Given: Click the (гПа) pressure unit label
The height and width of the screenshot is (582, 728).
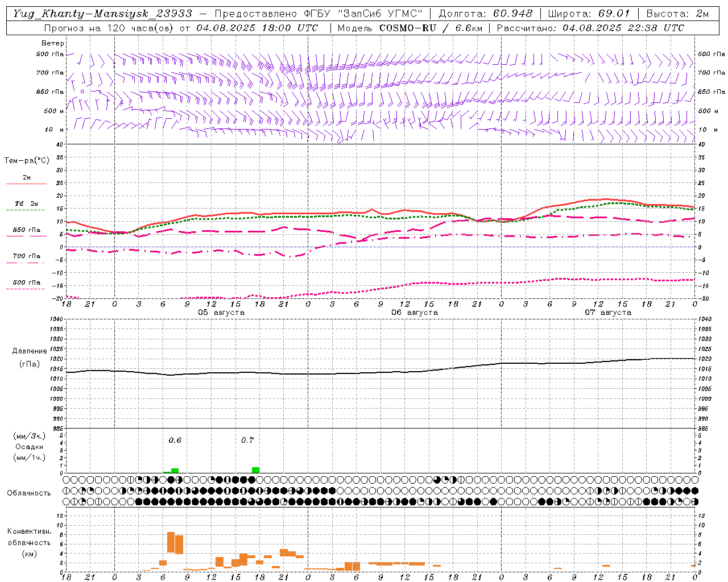Looking at the screenshot, I should (30, 364).
